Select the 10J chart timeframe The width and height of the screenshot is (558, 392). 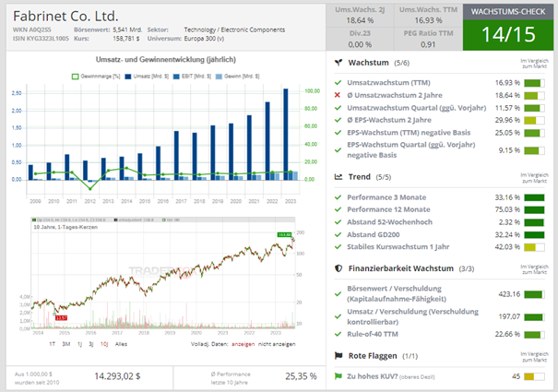pos(104,344)
